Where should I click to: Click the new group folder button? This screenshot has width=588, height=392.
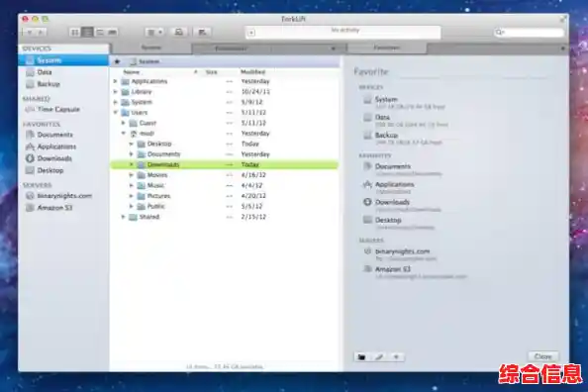[x=361, y=356]
